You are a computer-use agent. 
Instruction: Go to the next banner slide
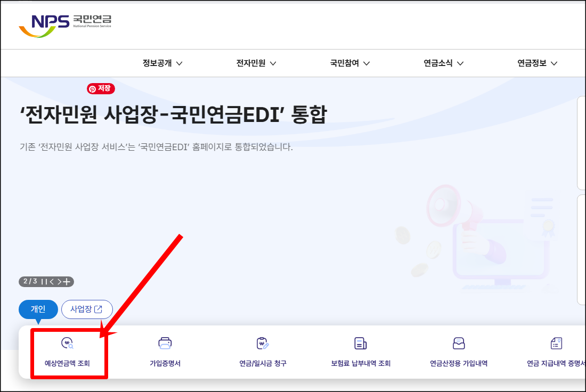click(x=59, y=282)
